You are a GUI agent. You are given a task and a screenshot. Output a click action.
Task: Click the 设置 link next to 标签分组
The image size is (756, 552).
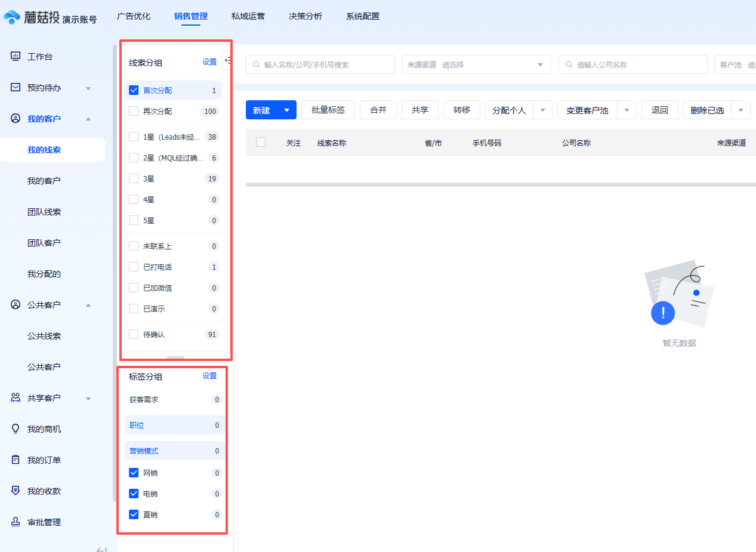tap(209, 376)
